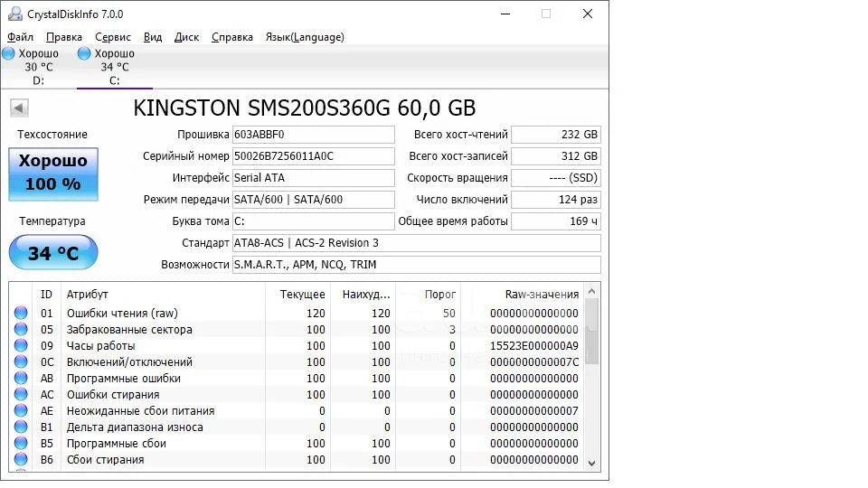Image resolution: width=868 pixels, height=488 pixels.
Task: Click raw value 00000000000007
Action: pos(534,410)
